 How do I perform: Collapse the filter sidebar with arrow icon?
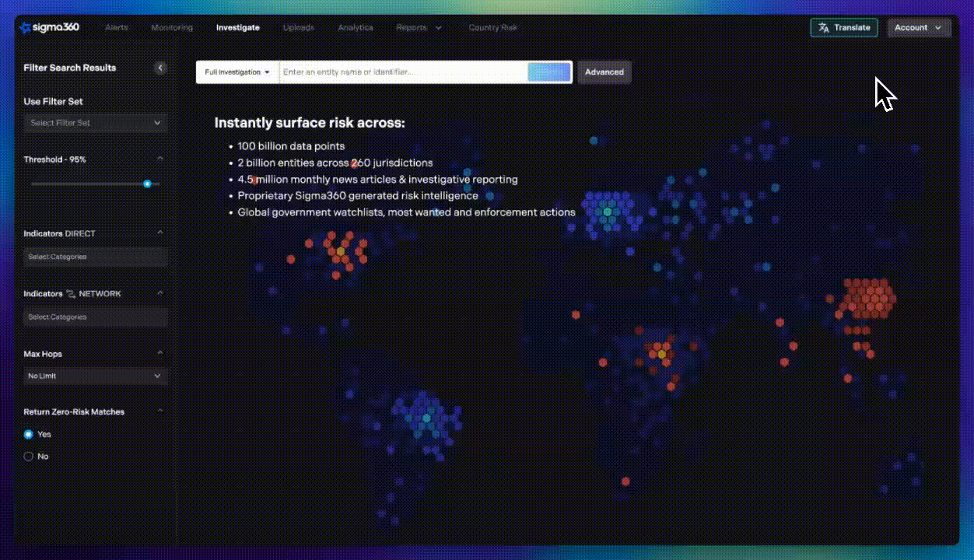pyautogui.click(x=160, y=68)
